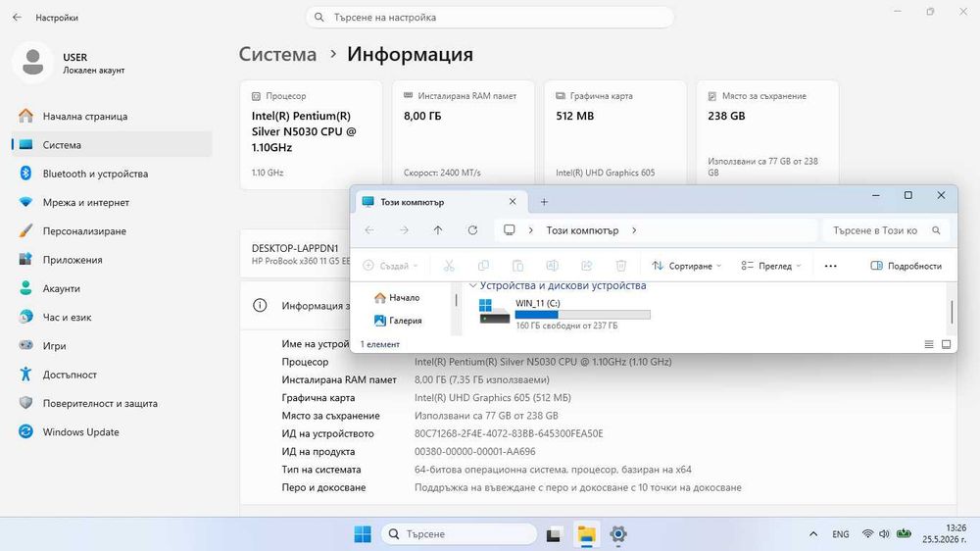Click the Място за съхранение card

point(767,134)
